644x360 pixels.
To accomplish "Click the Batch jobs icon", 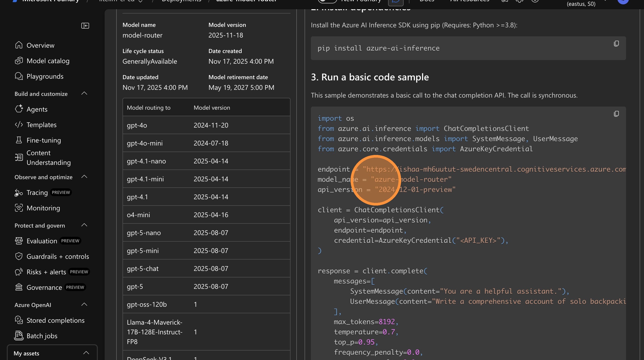I will click(19, 336).
